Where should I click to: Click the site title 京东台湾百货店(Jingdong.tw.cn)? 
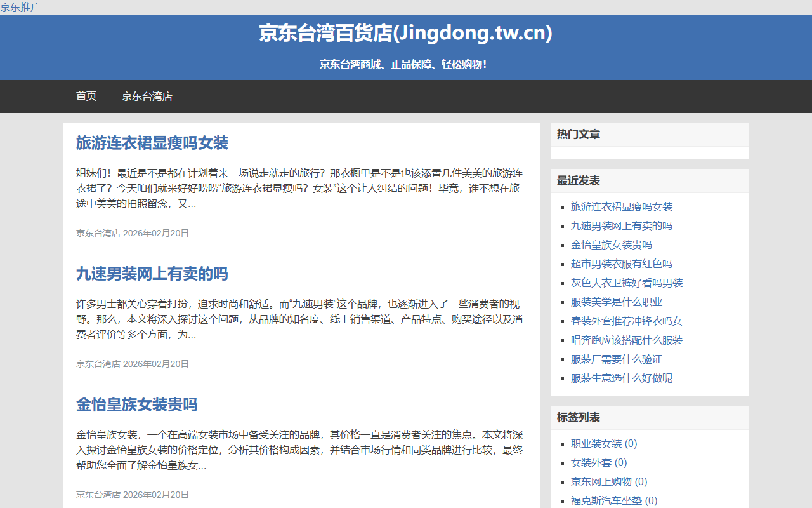coord(405,33)
